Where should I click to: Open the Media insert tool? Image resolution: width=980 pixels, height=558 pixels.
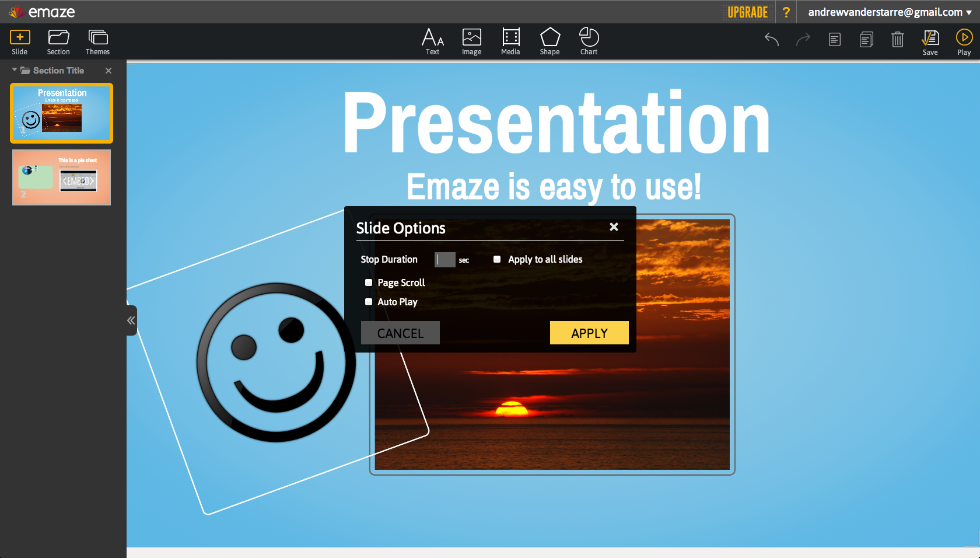(x=510, y=42)
